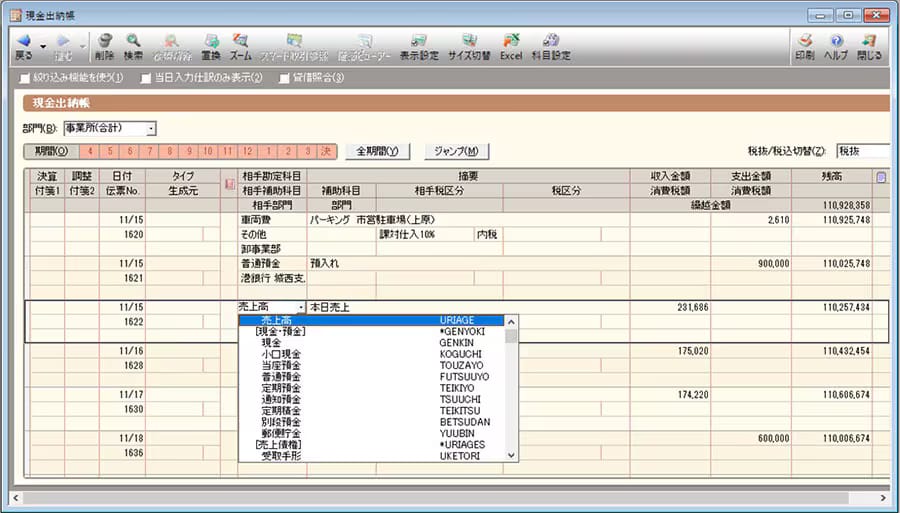900x513 pixels.
Task: Click the 戻る back arrow icon
Action: 24,41
